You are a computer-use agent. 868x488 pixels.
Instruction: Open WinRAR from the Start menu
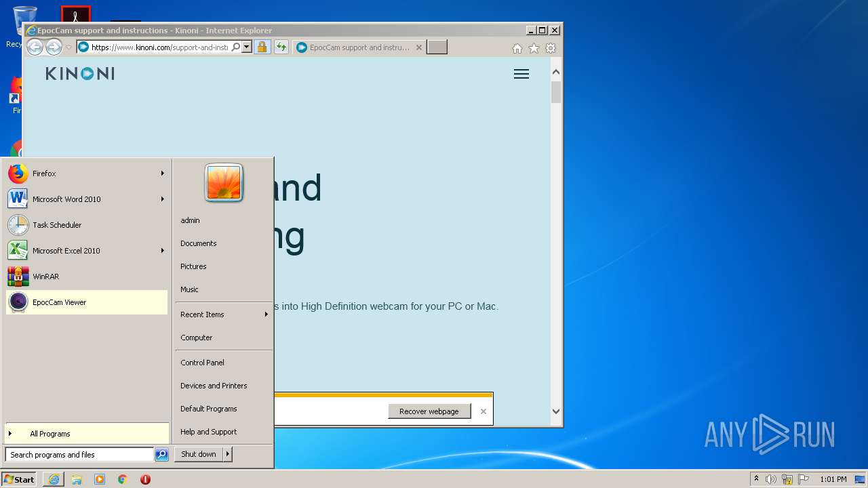pyautogui.click(x=87, y=277)
